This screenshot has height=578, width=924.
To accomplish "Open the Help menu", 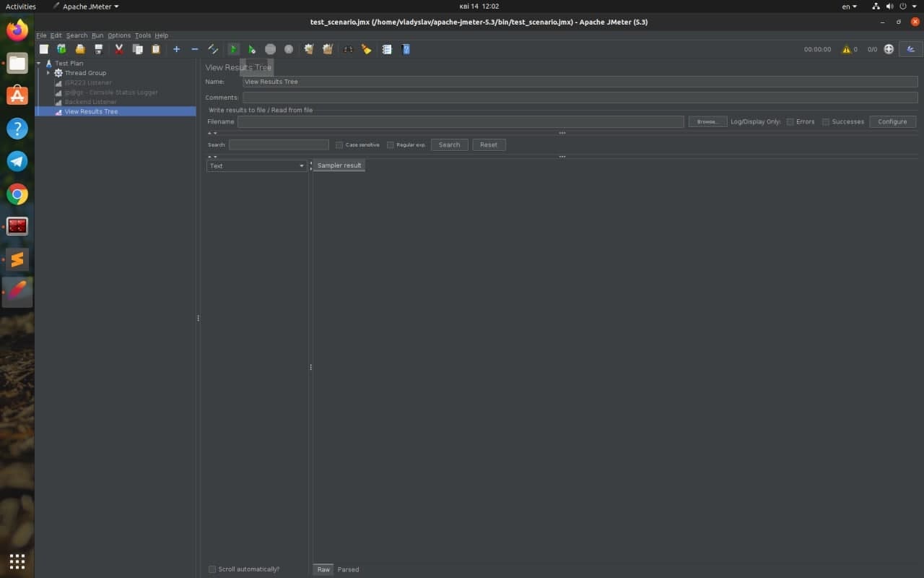I will tap(161, 35).
